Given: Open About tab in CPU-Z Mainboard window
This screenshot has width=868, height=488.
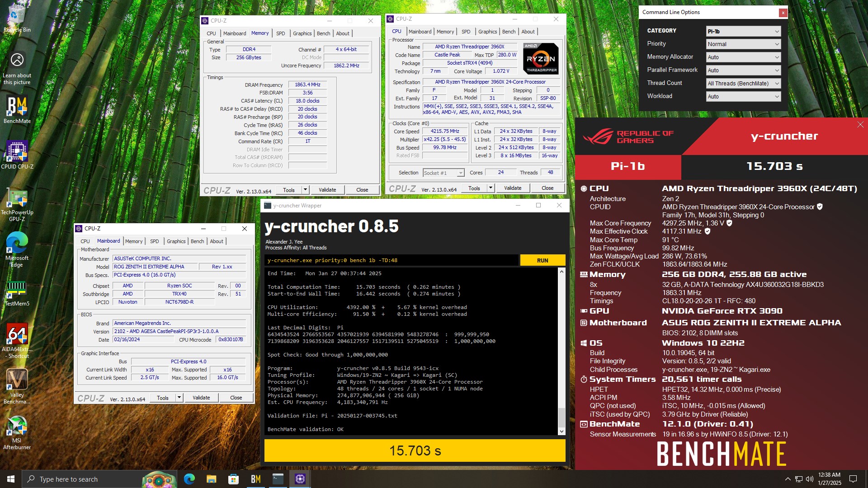Looking at the screenshot, I should click(217, 241).
